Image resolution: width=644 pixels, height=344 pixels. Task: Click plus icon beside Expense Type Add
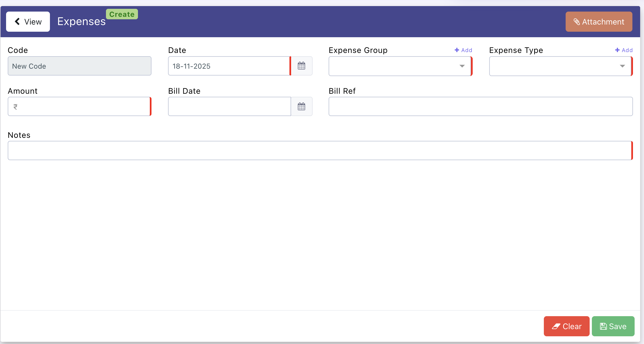coord(617,50)
